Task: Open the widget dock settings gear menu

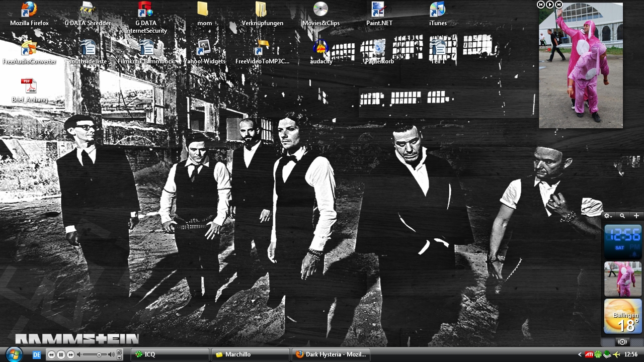Action: tap(608, 216)
